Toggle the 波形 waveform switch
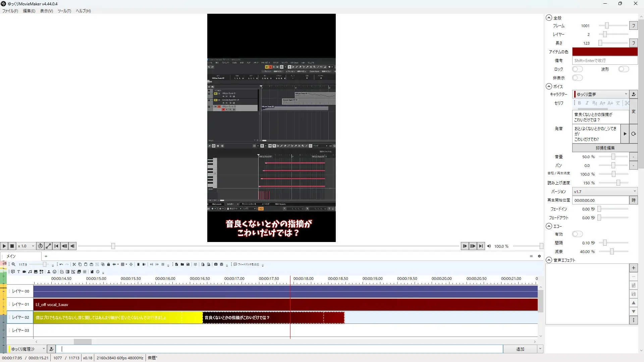Screen dimensions: 644x362 click(x=624, y=69)
